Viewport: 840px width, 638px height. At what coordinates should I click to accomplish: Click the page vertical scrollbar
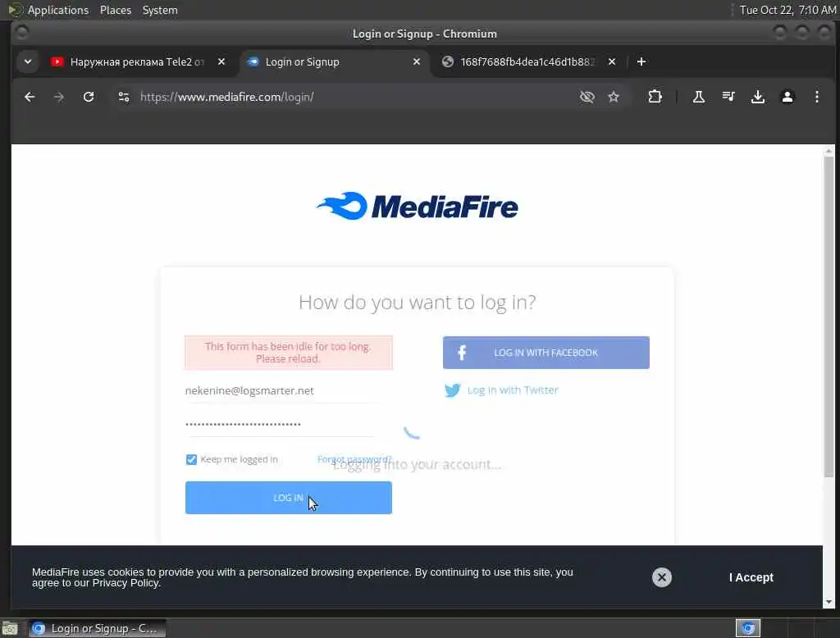coord(829,316)
